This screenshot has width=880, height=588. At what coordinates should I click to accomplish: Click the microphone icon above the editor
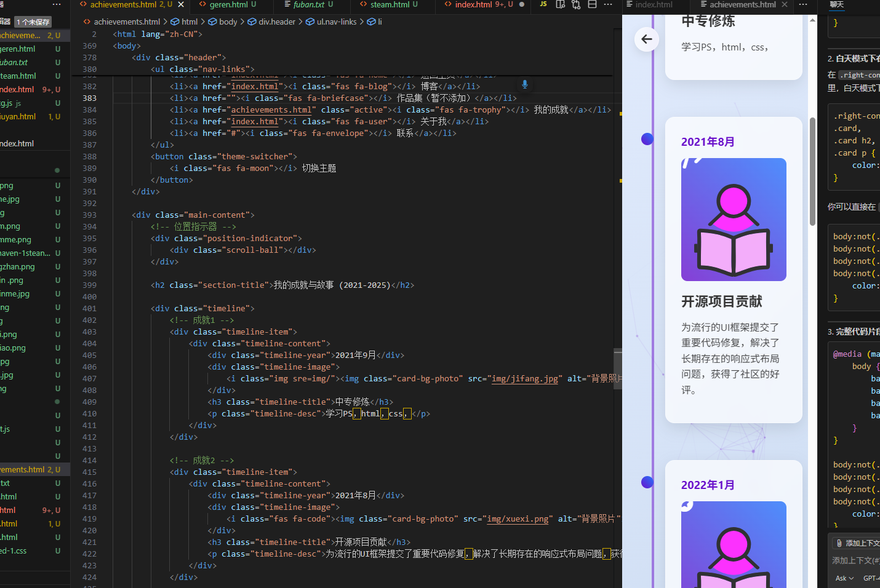pyautogui.click(x=525, y=84)
